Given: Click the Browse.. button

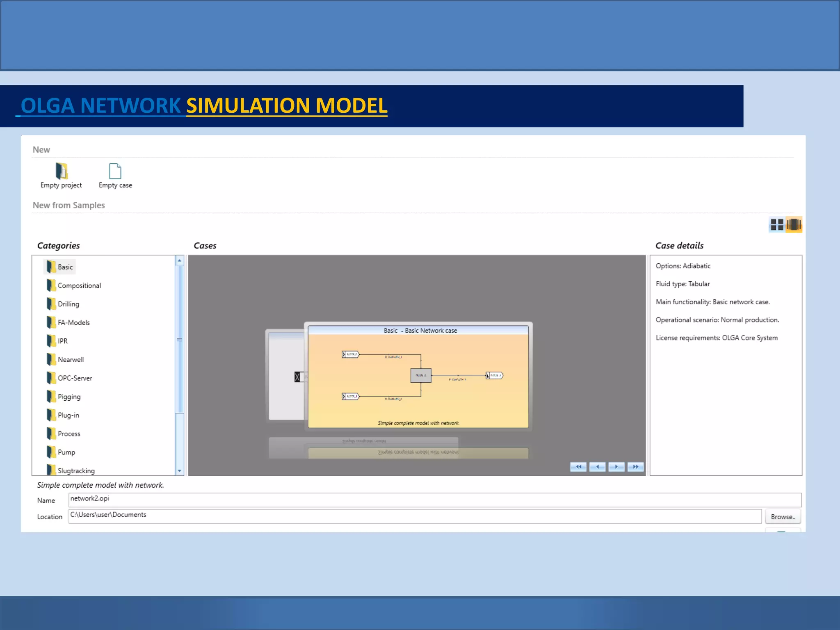Looking at the screenshot, I should click(783, 517).
